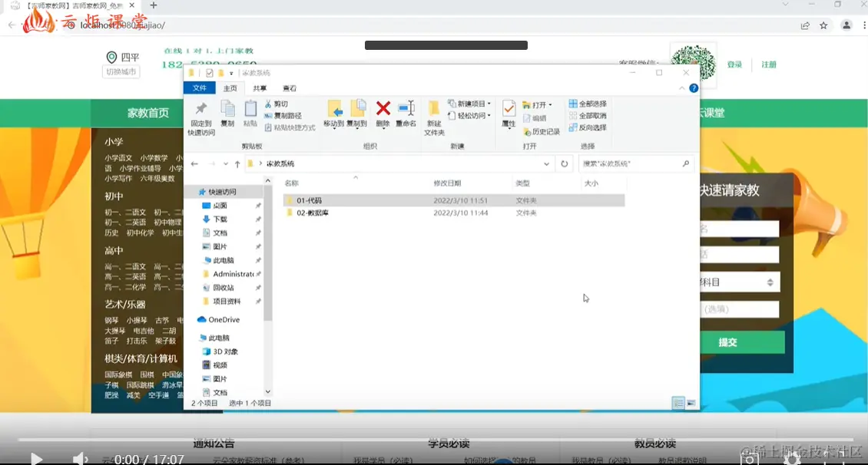Sort by the 修改日期 column header
Screen dimensions: 868x465
click(x=447, y=183)
